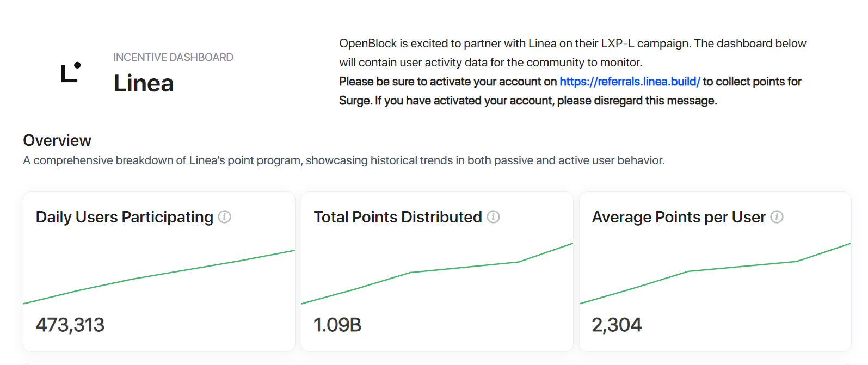
Task: Click the Daily Users Participating trend chart
Action: click(159, 277)
